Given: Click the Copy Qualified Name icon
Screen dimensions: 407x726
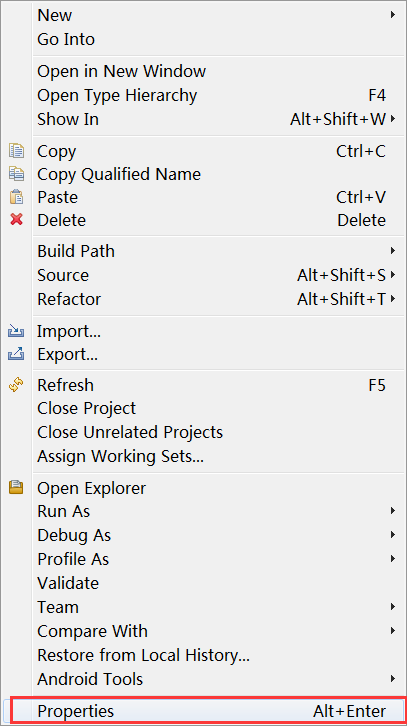Looking at the screenshot, I should point(16,174).
